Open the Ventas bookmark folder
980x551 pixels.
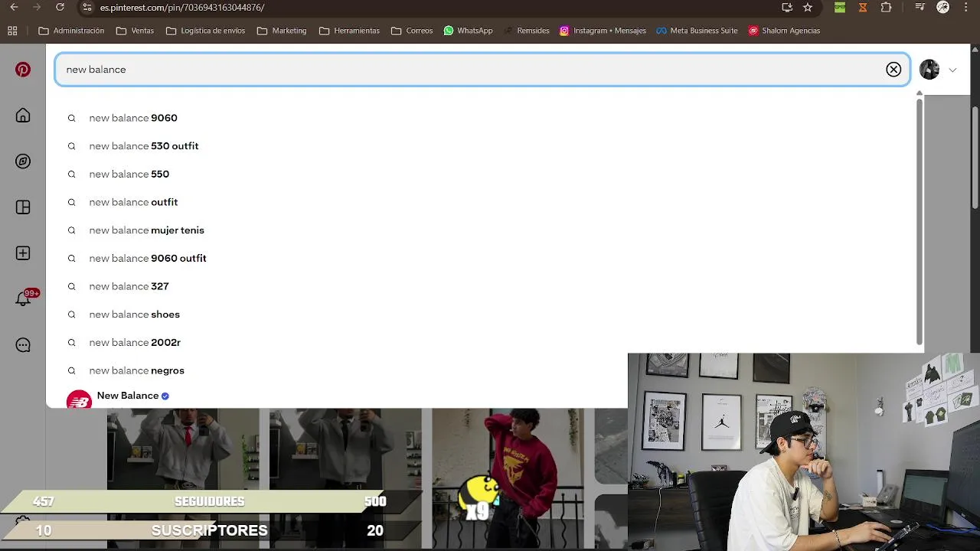pos(135,31)
